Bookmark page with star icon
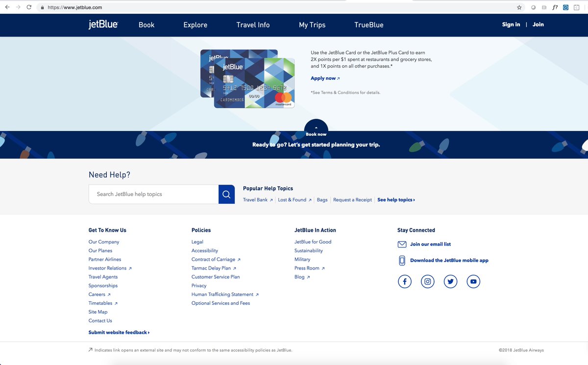The image size is (588, 365). (519, 7)
